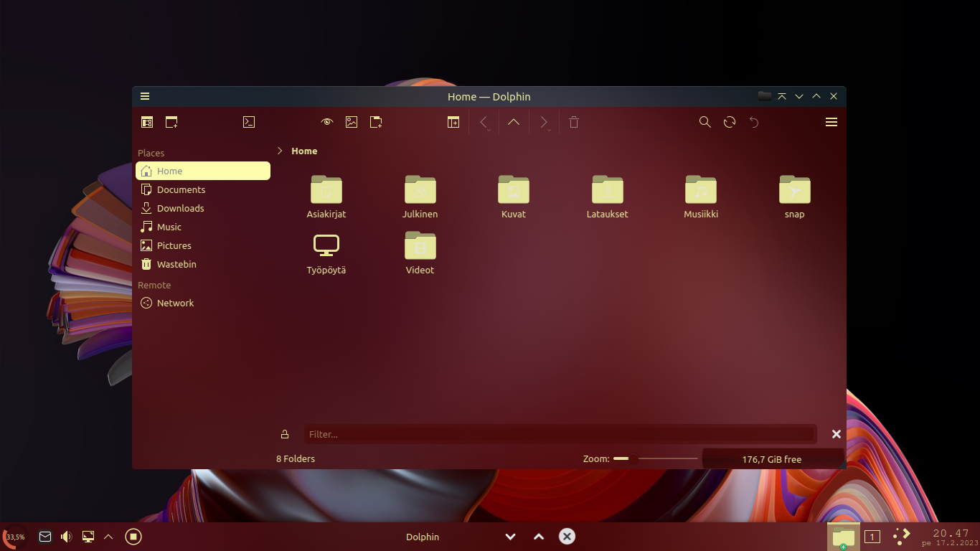Select the Työpöytä desktop folder
Viewport: 980px width, 551px height.
[326, 253]
